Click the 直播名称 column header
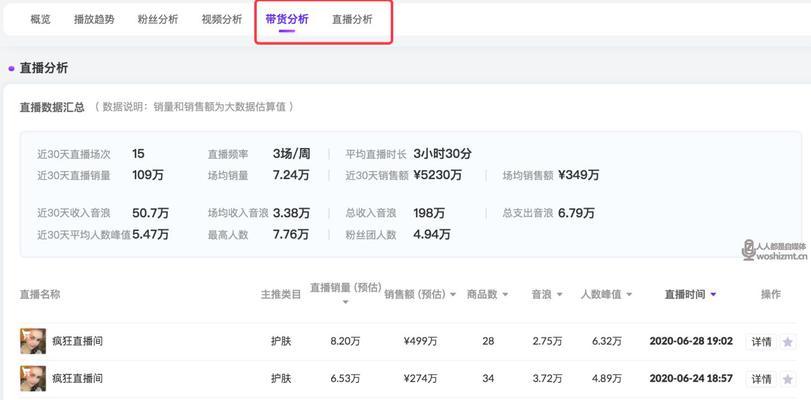This screenshot has height=400, width=811. click(40, 294)
